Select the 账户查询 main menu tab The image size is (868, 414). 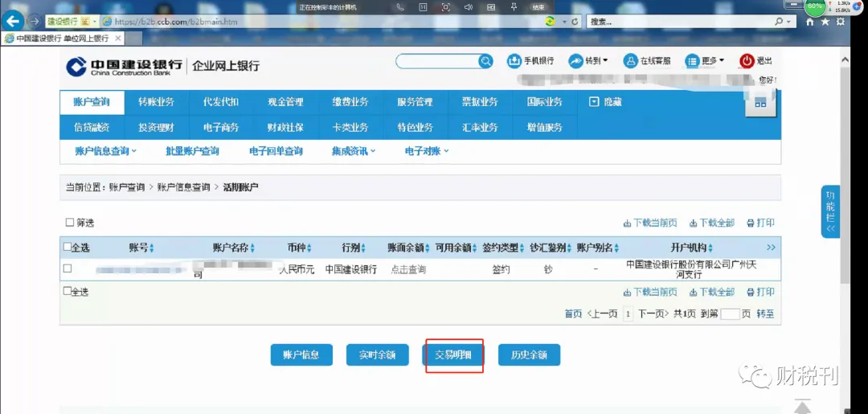[x=92, y=102]
